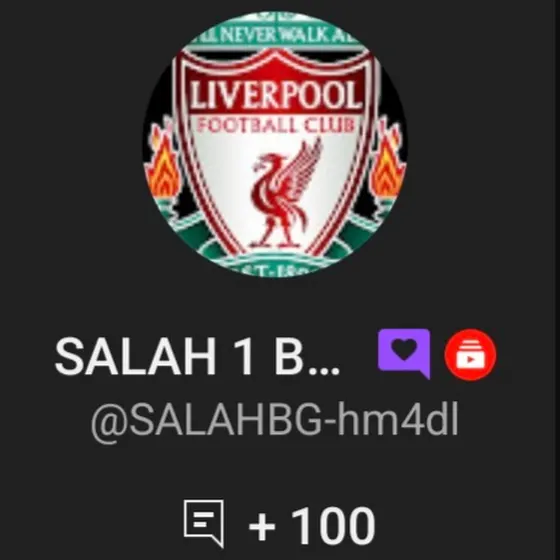
Task: Select the heart inside the purple badge
Action: coord(404,348)
